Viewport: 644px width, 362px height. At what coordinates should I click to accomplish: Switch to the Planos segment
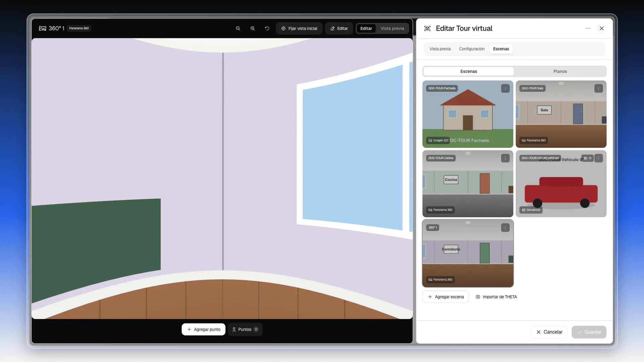coord(560,71)
